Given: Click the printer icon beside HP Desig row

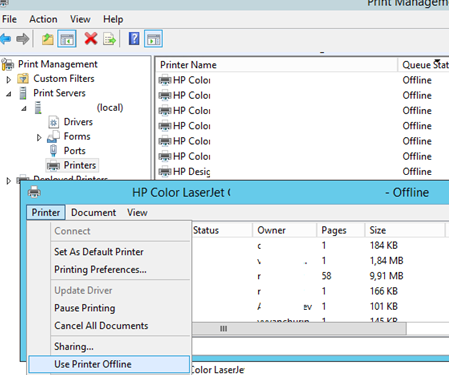Looking at the screenshot, I should tap(165, 172).
